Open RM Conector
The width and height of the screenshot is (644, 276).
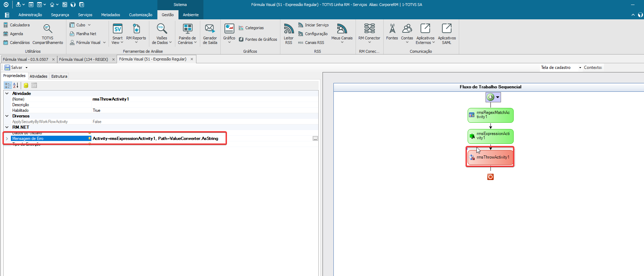point(369,33)
